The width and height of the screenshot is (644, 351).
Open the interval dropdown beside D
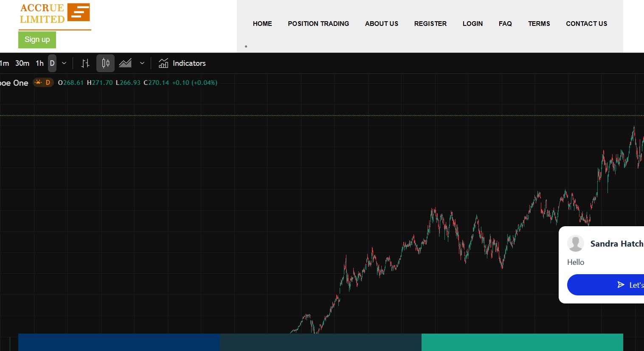point(64,63)
